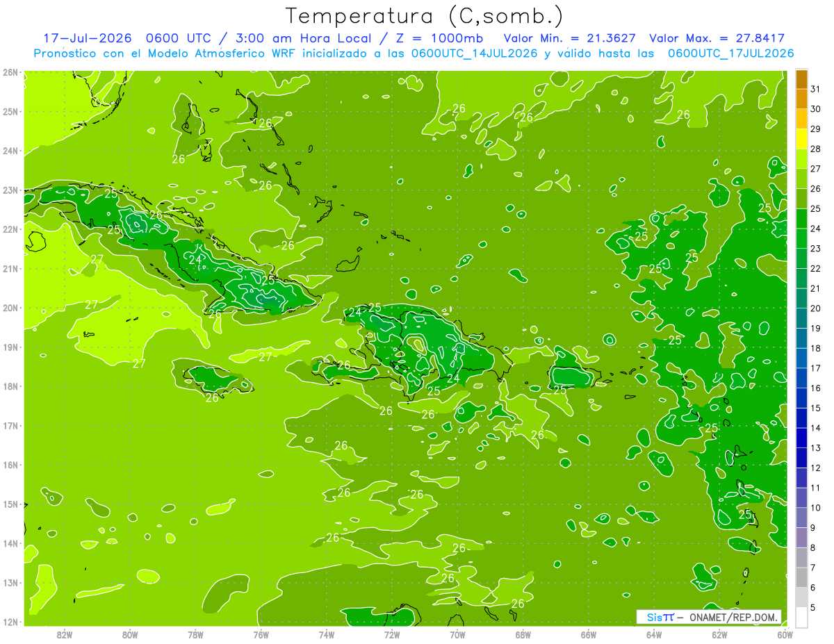This screenshot has height=644, width=834.
Task: Pick the bright lime swatch between 27 and 28
Action: click(x=801, y=159)
